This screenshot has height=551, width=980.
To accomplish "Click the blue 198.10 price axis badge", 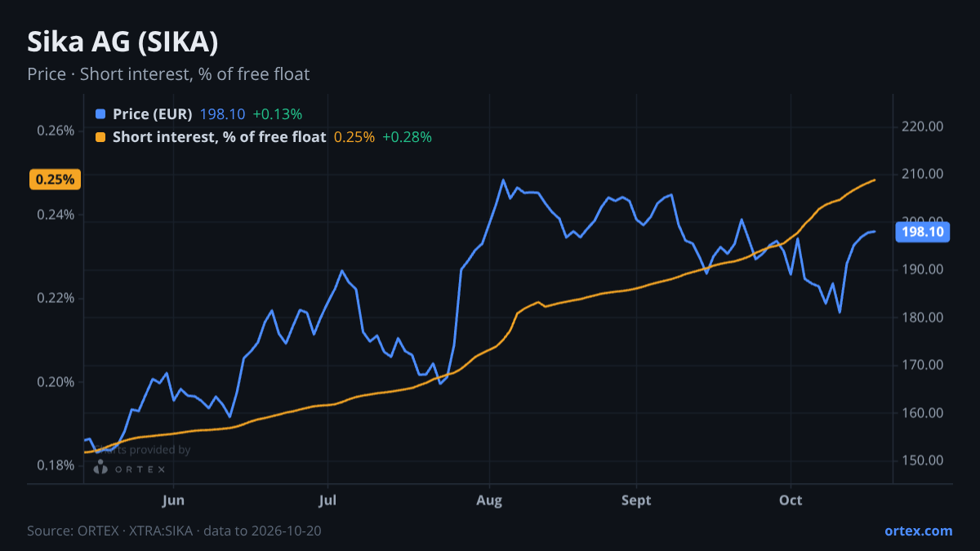I will 922,233.
